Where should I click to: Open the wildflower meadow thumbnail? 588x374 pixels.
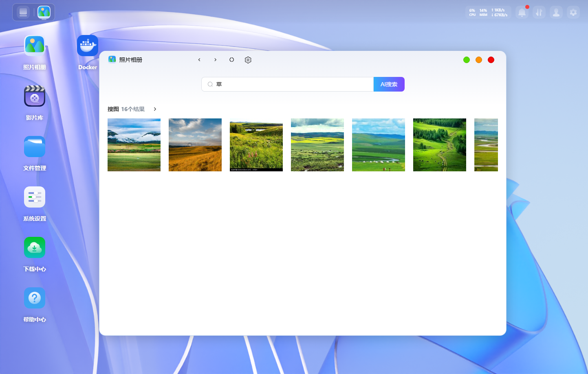point(256,145)
